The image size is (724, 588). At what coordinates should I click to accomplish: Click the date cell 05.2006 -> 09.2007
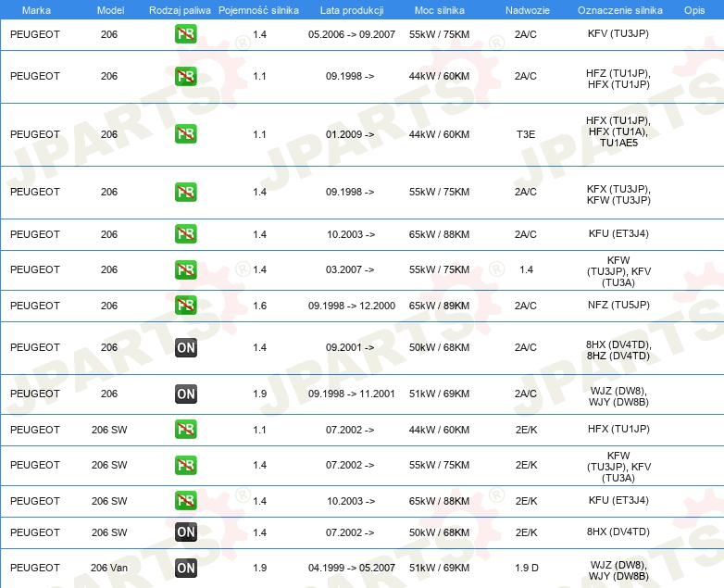352,34
